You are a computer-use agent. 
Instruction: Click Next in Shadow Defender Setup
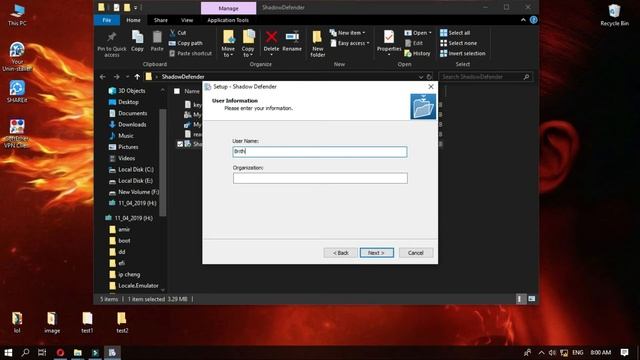[377, 253]
